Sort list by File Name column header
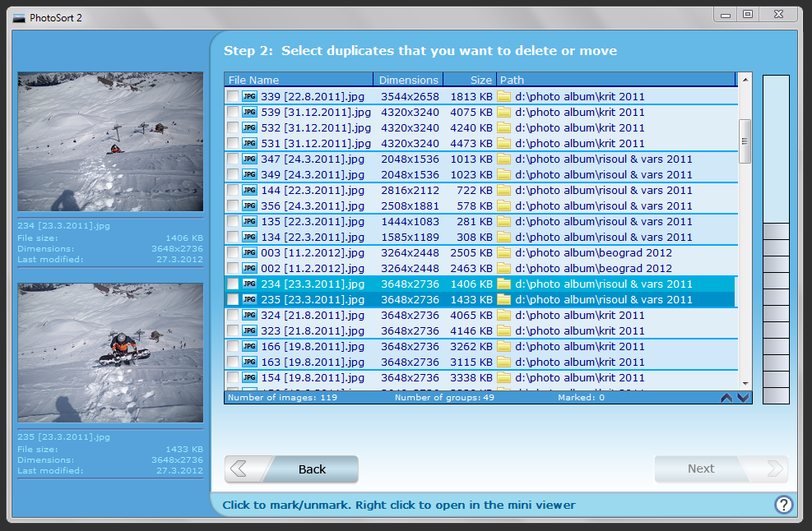Viewport: 812px width, 531px height. coord(299,80)
